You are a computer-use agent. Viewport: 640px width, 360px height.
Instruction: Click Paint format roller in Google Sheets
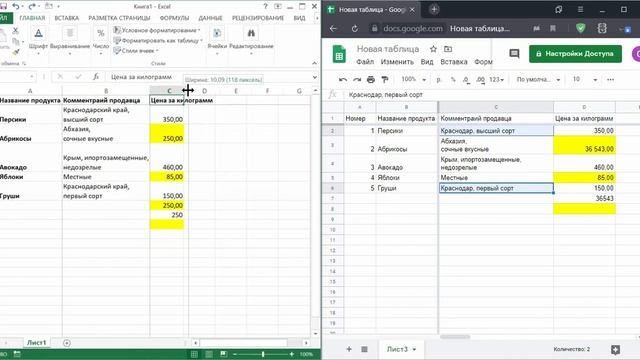click(x=385, y=80)
